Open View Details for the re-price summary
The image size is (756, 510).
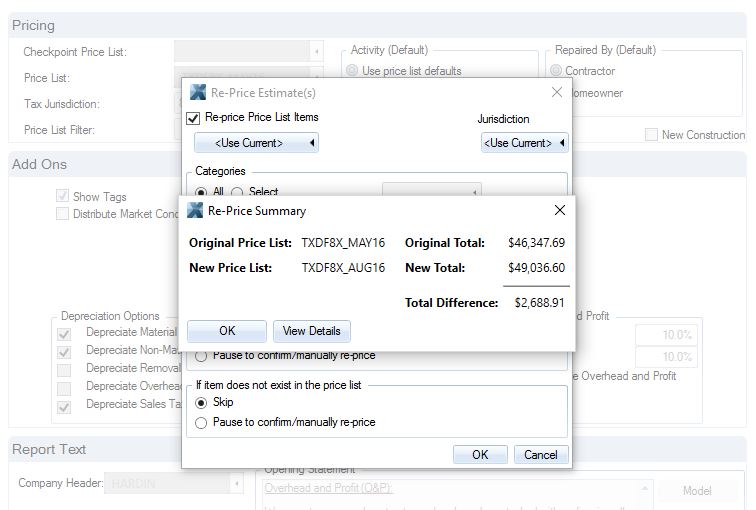point(311,331)
